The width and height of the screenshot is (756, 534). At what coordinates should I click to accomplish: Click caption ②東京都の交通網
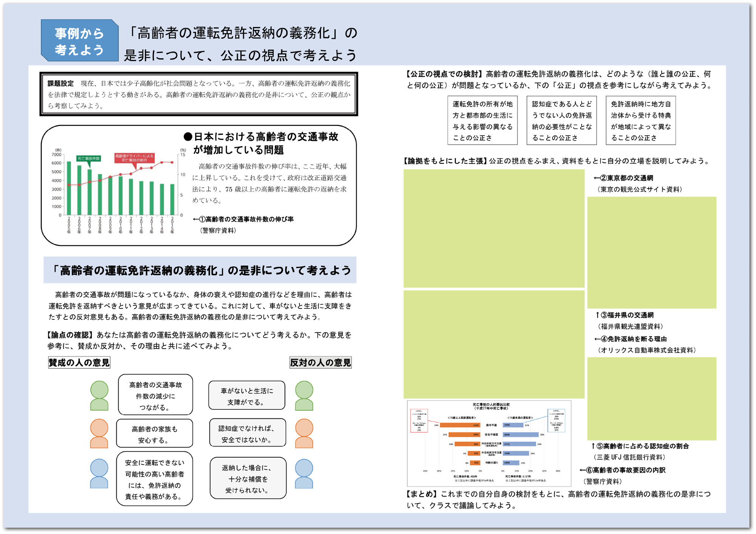(623, 178)
